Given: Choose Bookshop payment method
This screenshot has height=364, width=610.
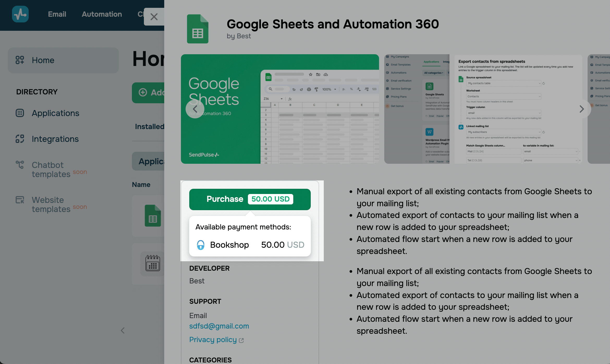Looking at the screenshot, I should [250, 245].
